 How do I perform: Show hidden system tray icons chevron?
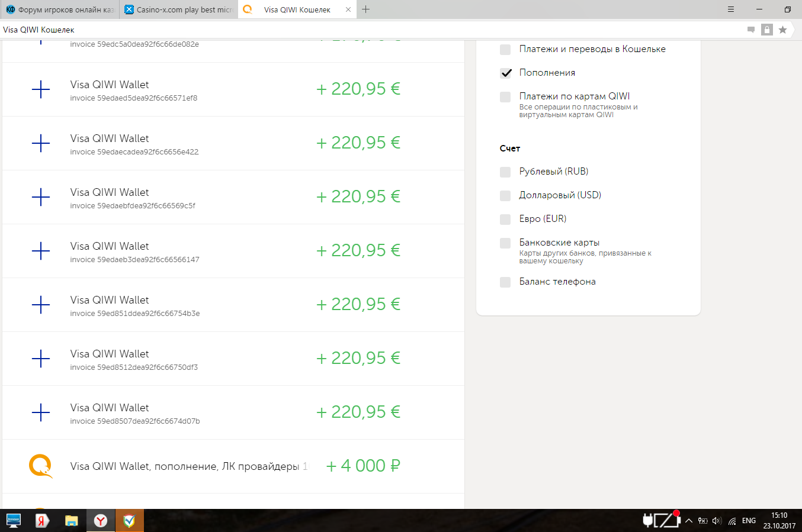pos(689,521)
